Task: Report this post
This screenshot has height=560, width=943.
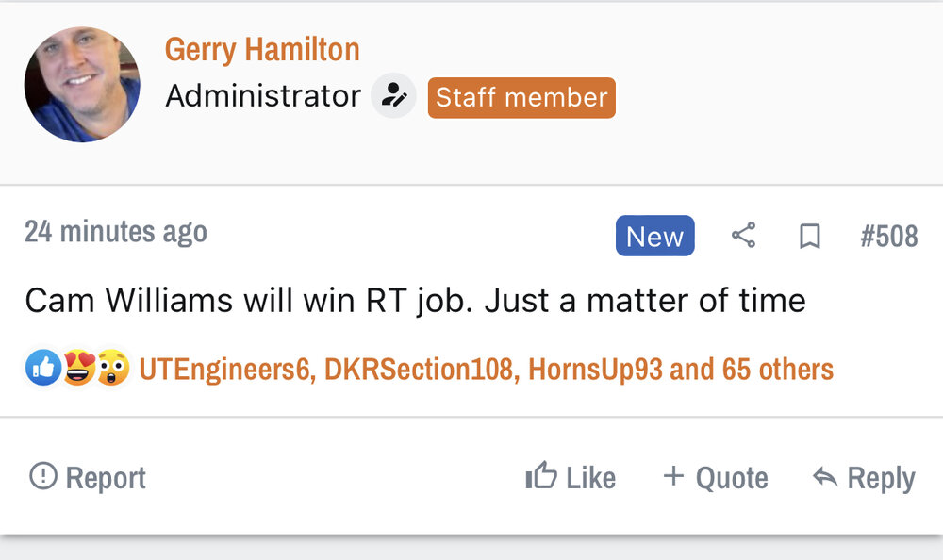Action: (x=88, y=478)
